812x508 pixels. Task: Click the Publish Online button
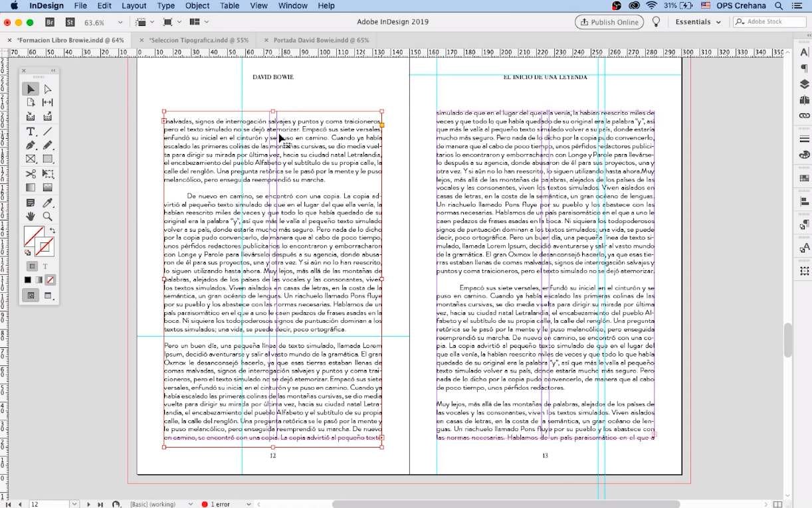pyautogui.click(x=609, y=21)
